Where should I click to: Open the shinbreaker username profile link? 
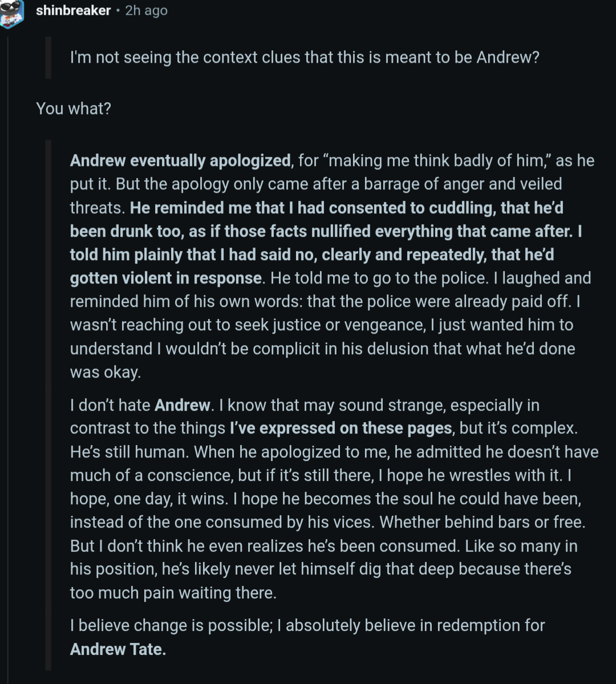coord(73,10)
